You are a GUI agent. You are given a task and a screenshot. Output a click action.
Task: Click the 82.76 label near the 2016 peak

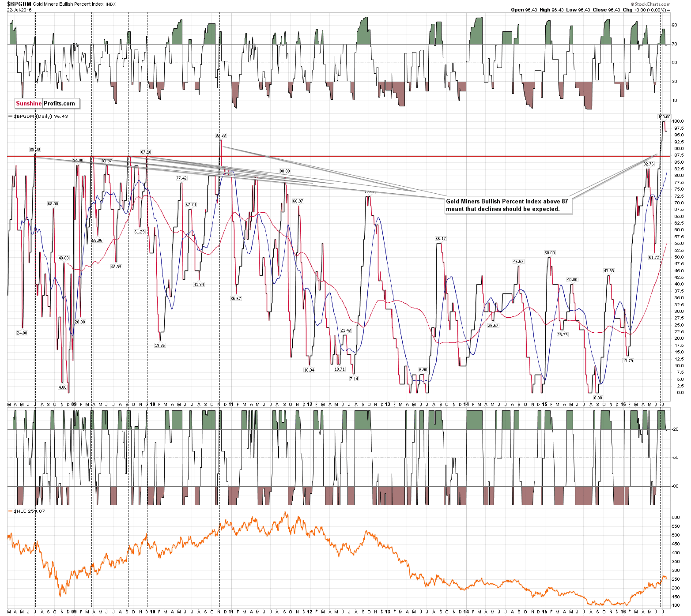(x=648, y=164)
